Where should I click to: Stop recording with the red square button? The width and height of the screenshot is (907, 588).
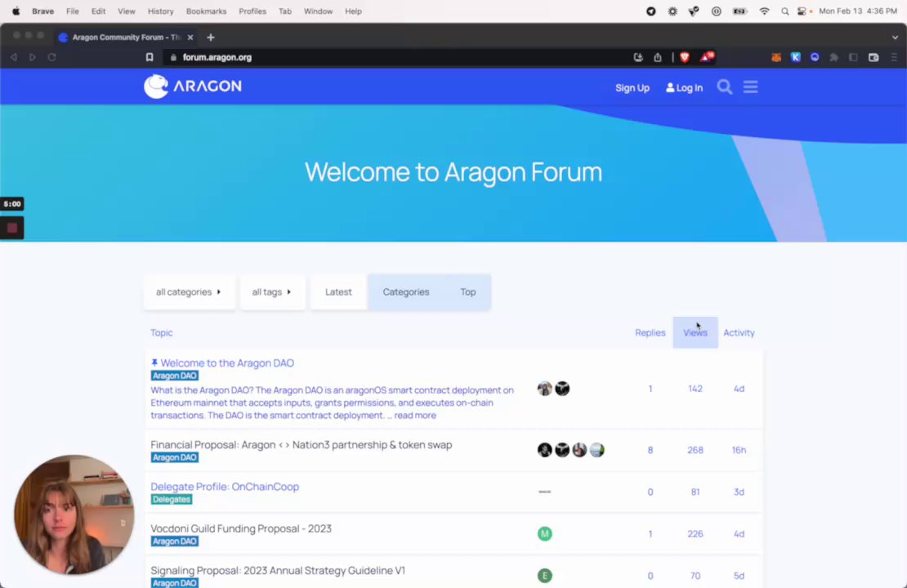[x=12, y=228]
